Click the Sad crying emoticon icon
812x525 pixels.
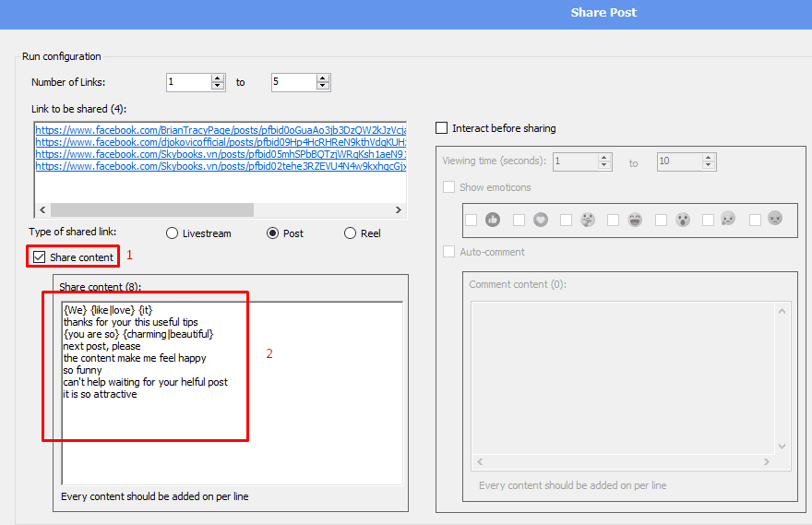click(x=728, y=218)
